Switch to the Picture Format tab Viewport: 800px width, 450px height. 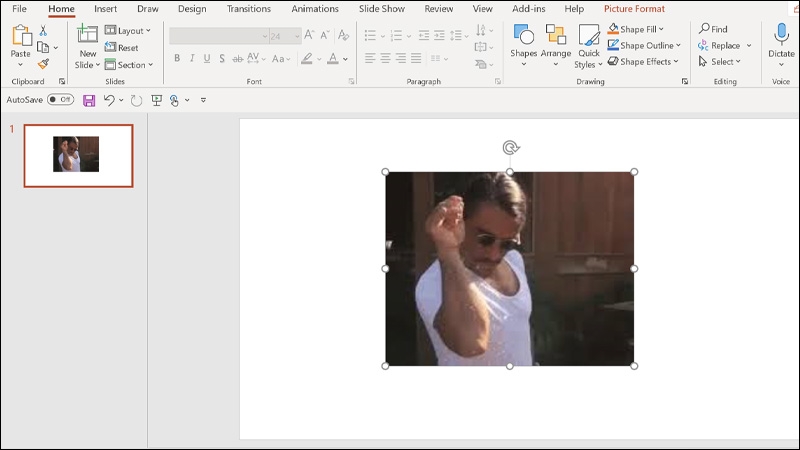634,9
